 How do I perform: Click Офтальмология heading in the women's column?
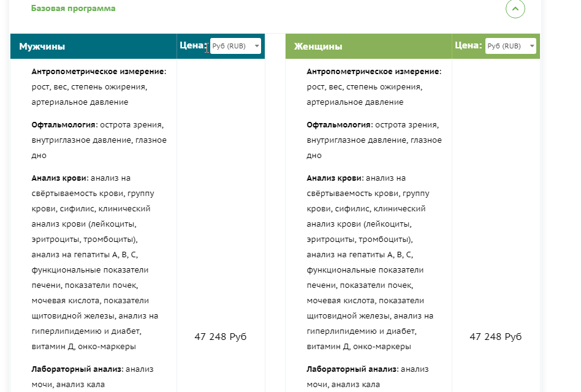[x=340, y=125]
